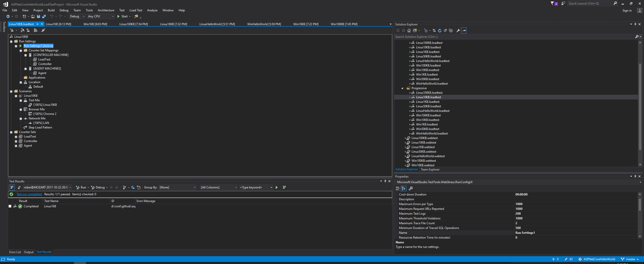The image size is (644, 264).
Task: Toggle the Preview Selected Items button in Solution Explorer
Action: point(464,30)
